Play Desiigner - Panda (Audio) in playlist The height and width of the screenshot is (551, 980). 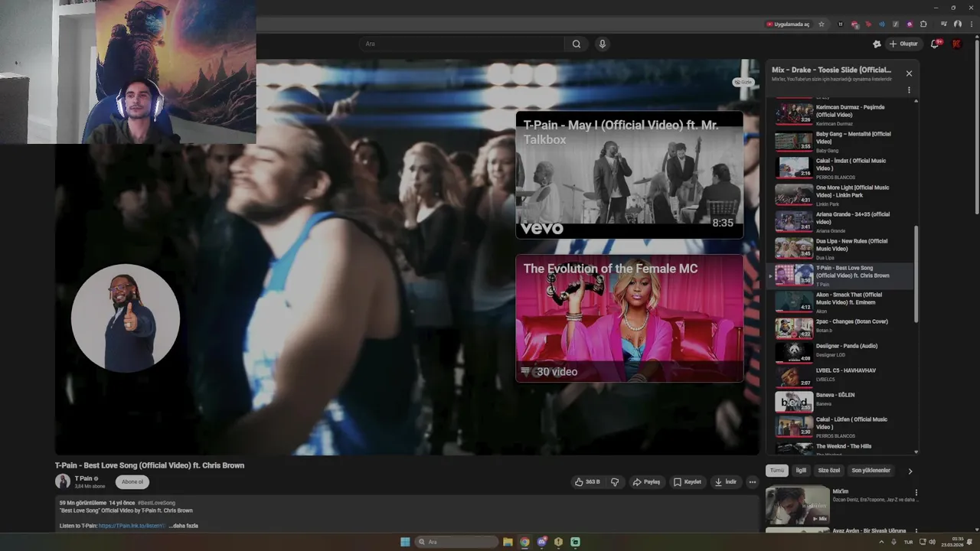point(840,352)
